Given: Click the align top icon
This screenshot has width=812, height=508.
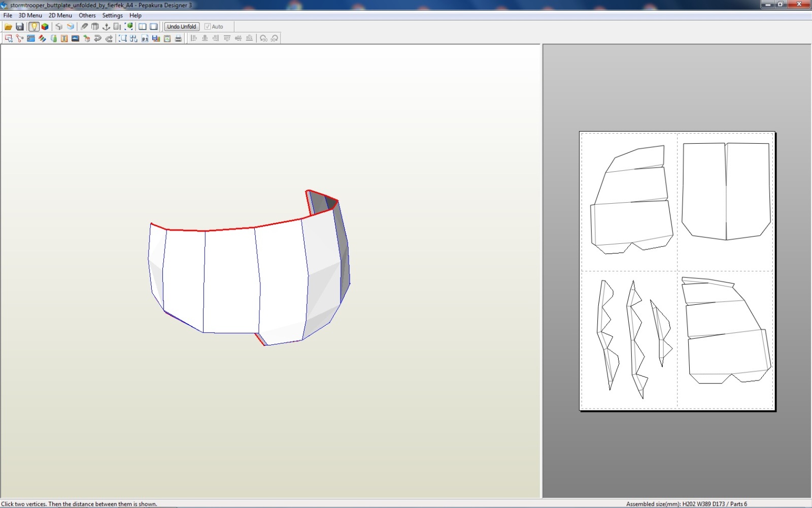Looking at the screenshot, I should pyautogui.click(x=227, y=38).
